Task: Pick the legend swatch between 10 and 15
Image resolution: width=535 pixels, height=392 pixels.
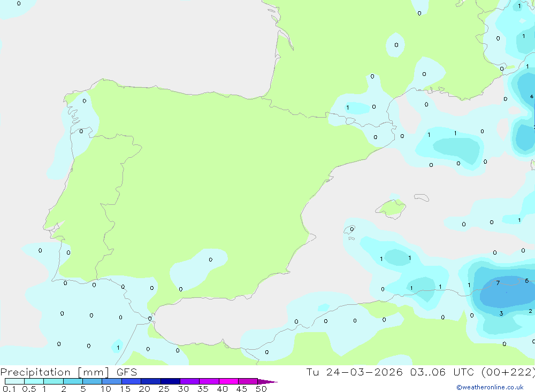Action: coord(112,381)
